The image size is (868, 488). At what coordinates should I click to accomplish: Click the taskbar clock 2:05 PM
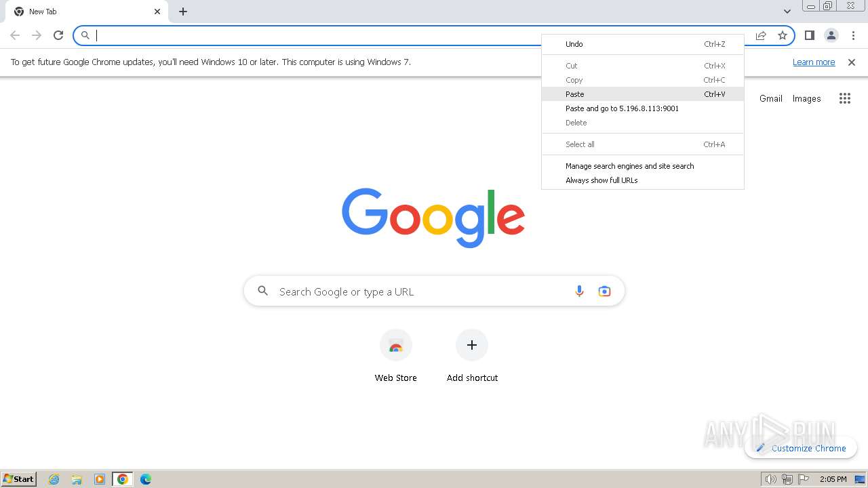click(x=833, y=479)
